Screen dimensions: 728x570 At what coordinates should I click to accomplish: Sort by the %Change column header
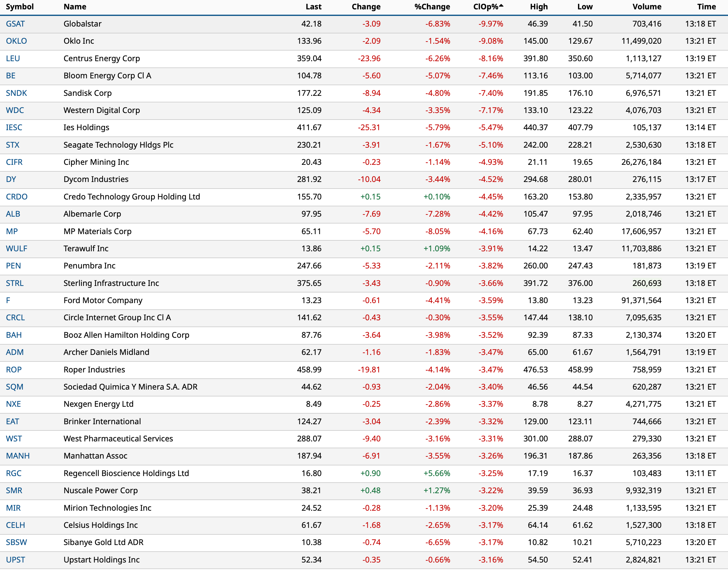(x=432, y=7)
